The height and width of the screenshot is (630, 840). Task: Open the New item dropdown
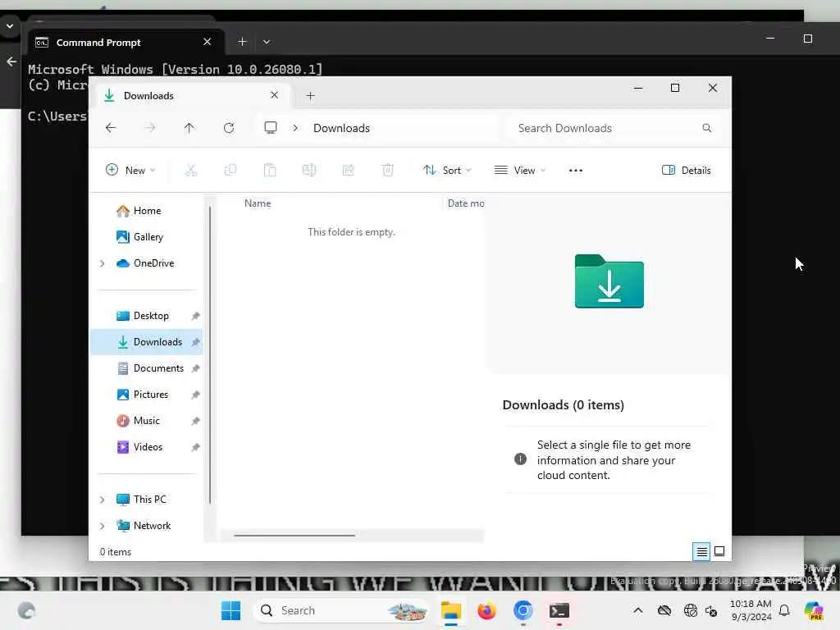[130, 171]
